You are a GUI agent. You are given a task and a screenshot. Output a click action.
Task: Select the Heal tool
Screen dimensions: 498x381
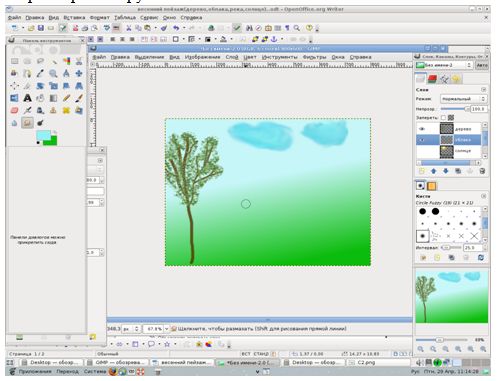(x=66, y=110)
